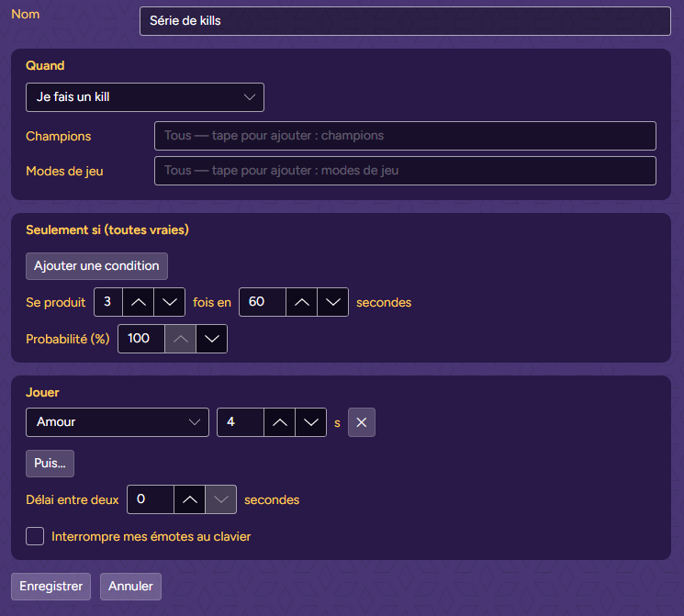
Task: Increase emote duration with up arrow
Action: [280, 422]
